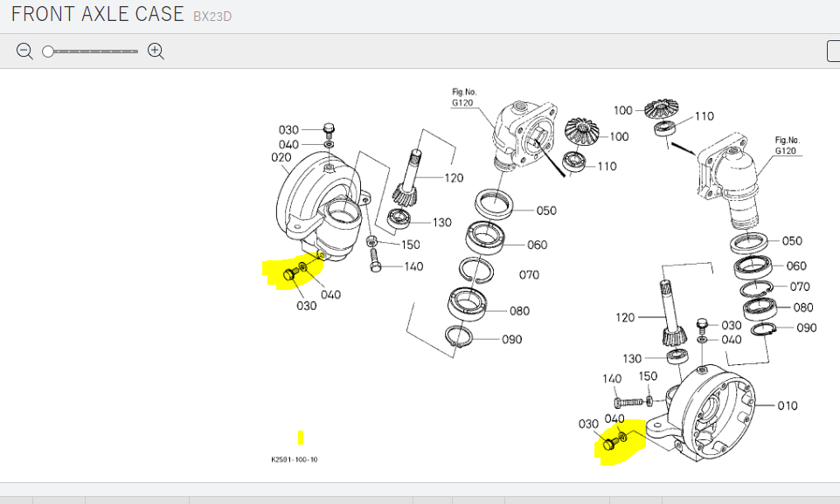Select part number 080 in center assembly
This screenshot has height=504, width=840.
519,311
